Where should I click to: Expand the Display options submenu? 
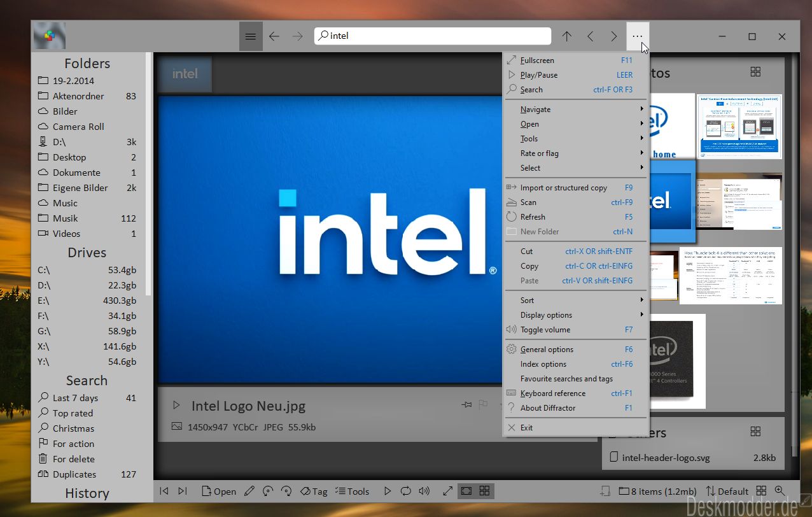(x=576, y=315)
